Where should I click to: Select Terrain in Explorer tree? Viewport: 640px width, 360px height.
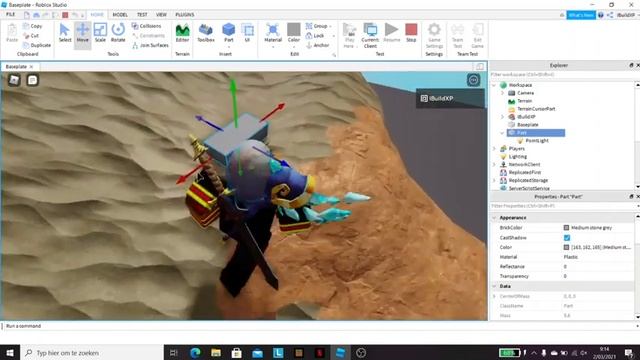pyautogui.click(x=524, y=101)
